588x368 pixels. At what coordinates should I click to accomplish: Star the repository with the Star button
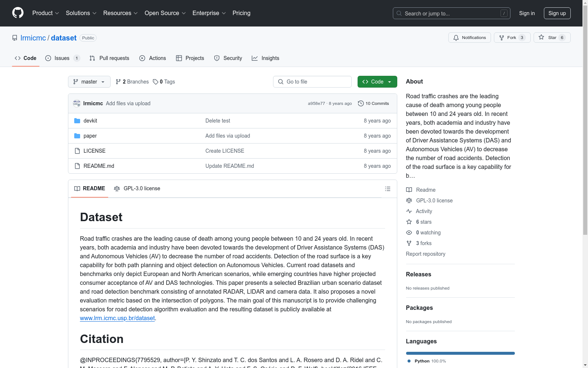(x=552, y=38)
